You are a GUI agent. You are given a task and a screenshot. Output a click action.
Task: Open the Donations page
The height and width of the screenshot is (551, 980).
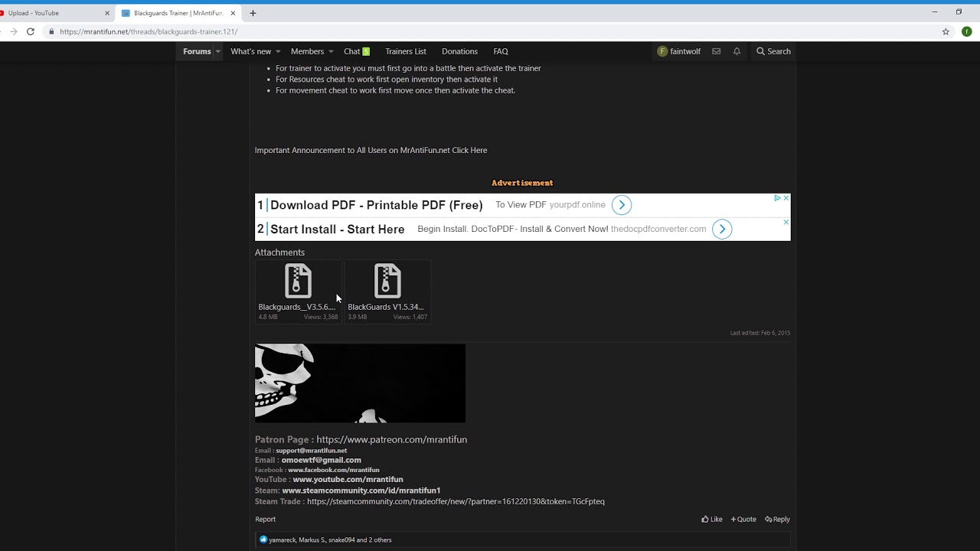[x=459, y=51]
